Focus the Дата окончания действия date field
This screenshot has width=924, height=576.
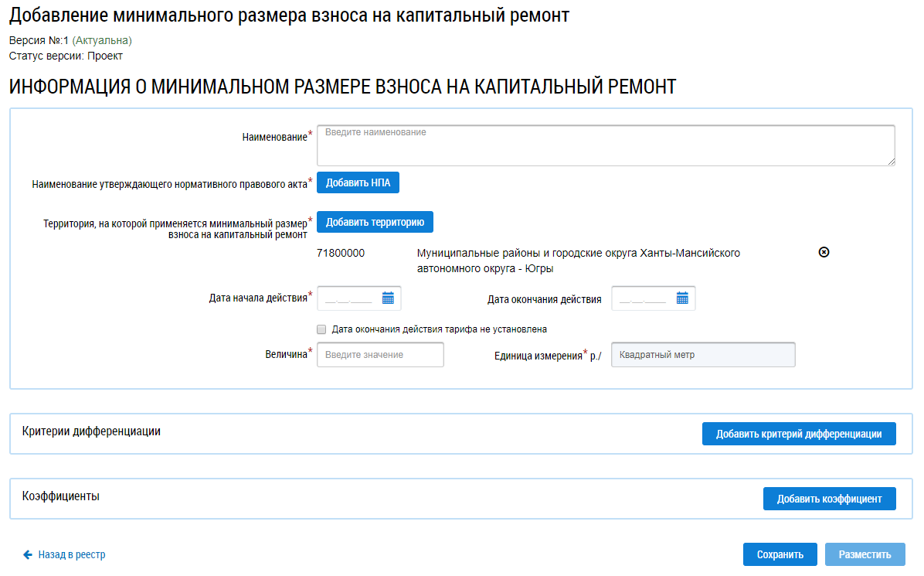click(x=643, y=298)
